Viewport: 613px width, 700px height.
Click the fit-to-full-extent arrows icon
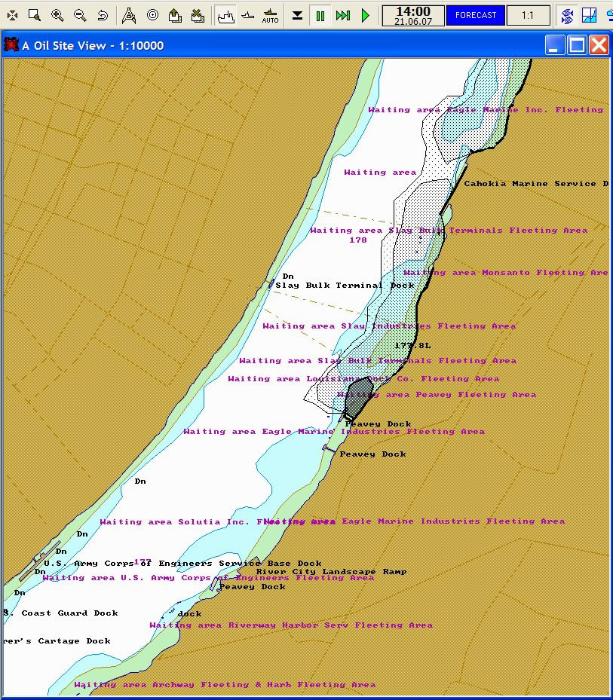(13, 16)
